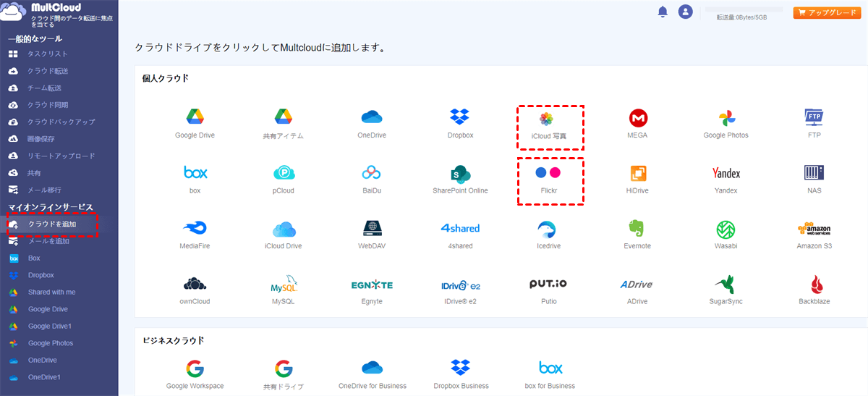The width and height of the screenshot is (868, 396).
Task: Choose Dropbox from personal clouds
Action: (x=460, y=116)
